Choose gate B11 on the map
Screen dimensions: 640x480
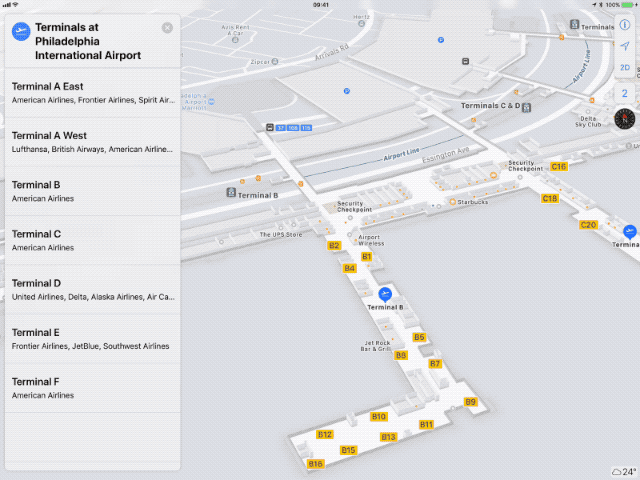[426, 424]
